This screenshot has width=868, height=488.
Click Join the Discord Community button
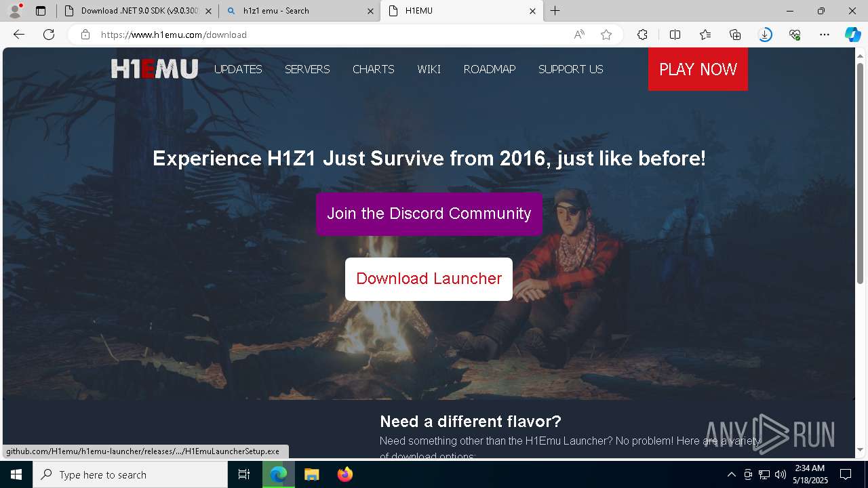tap(429, 213)
